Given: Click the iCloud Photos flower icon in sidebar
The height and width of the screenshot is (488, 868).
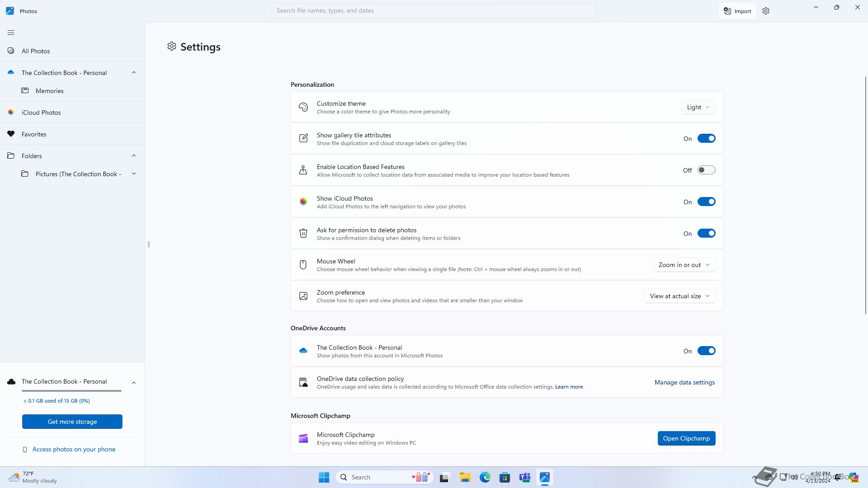Looking at the screenshot, I should (x=11, y=113).
